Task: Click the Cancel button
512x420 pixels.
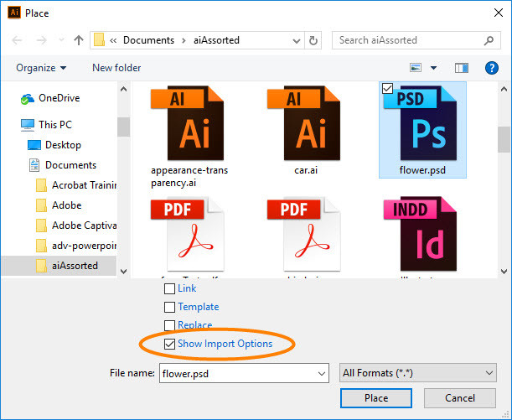Action: coord(460,398)
